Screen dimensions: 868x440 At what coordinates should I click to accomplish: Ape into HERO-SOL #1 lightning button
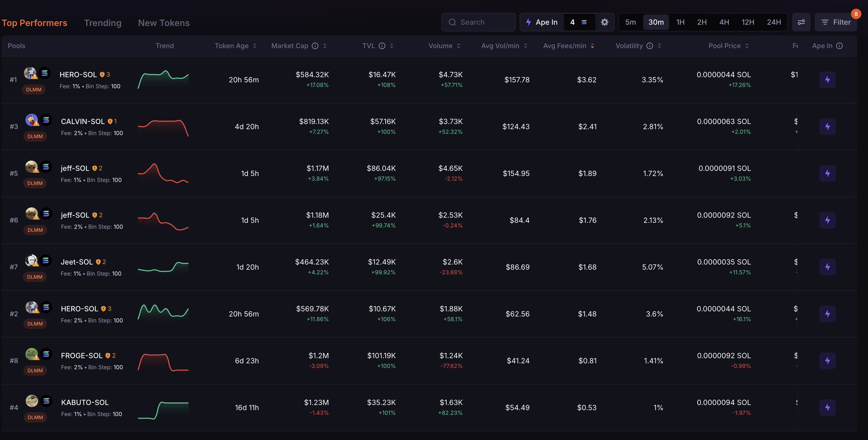coord(827,80)
